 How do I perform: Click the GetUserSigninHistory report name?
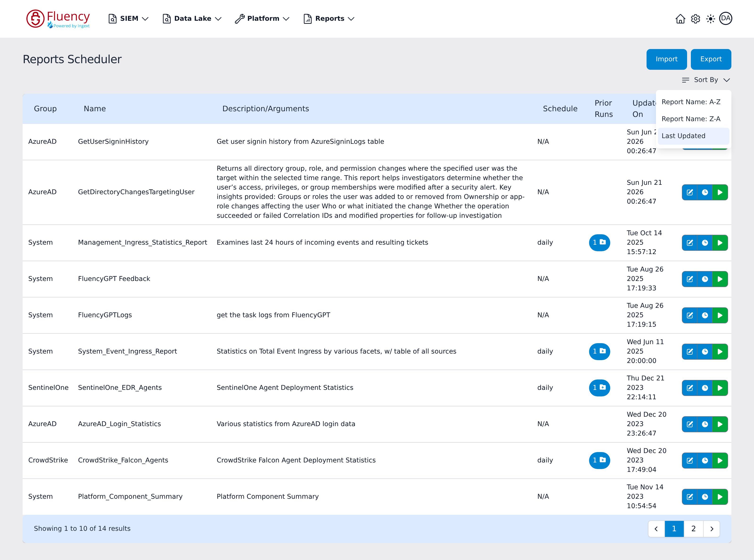point(113,141)
